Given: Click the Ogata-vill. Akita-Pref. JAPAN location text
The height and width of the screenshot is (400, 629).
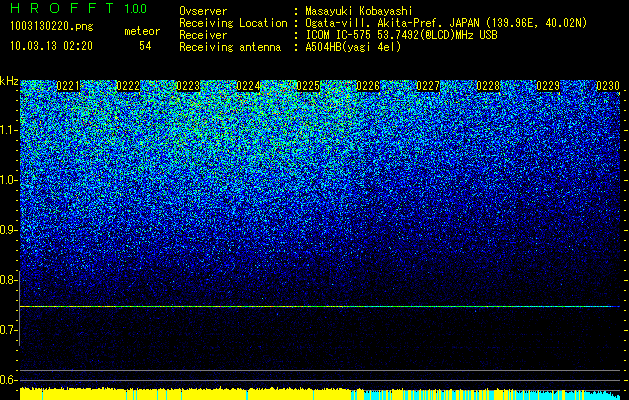Looking at the screenshot, I should (x=446, y=23).
